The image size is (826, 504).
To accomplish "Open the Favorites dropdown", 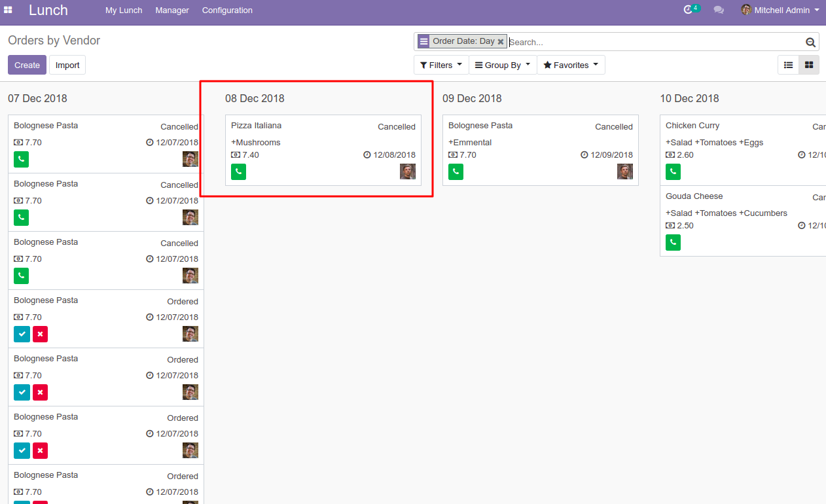I will [x=571, y=65].
